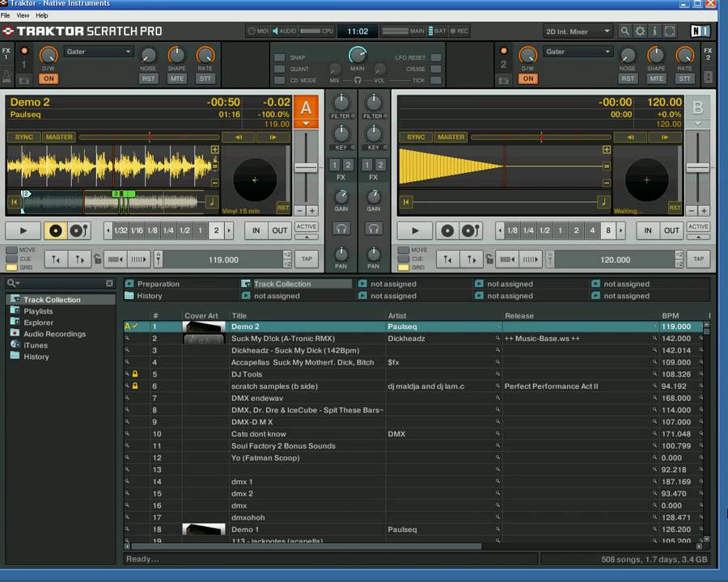This screenshot has width=728, height=582.
Task: Click Deck A BPM value field 119.000
Action: click(x=223, y=260)
